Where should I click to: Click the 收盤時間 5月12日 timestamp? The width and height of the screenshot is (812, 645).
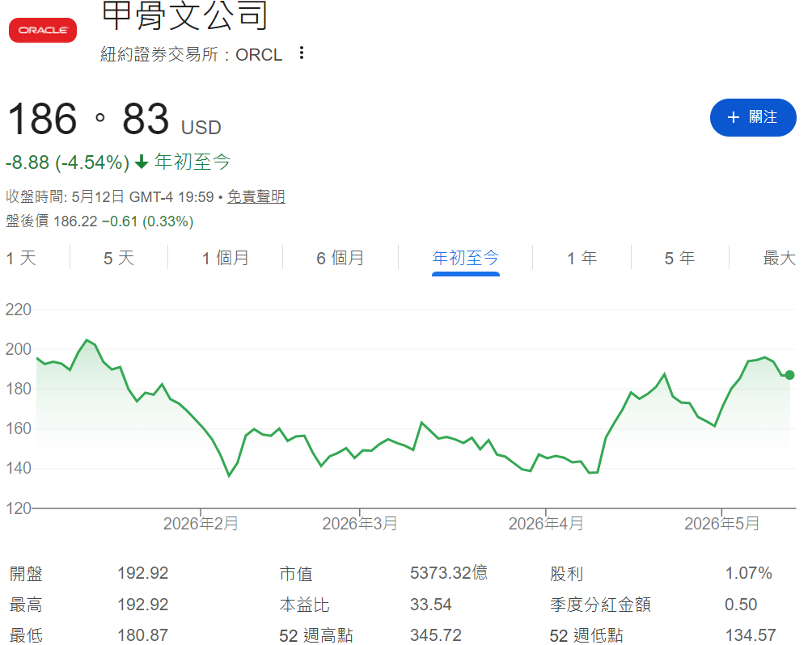tap(110, 196)
